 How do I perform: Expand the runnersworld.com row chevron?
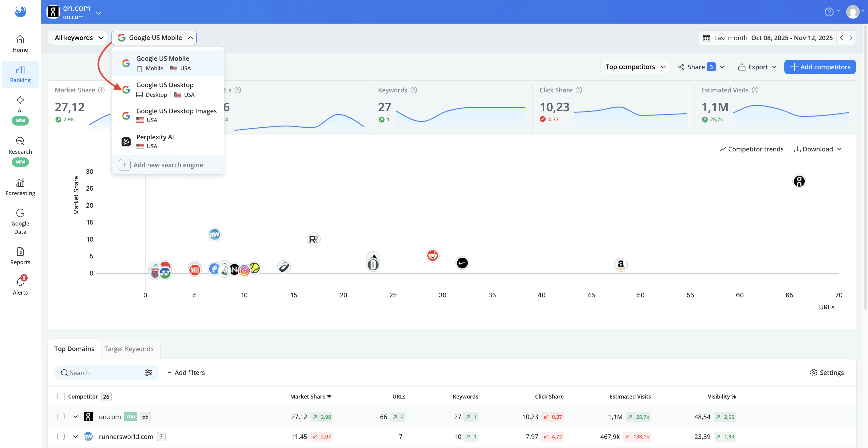[76, 436]
